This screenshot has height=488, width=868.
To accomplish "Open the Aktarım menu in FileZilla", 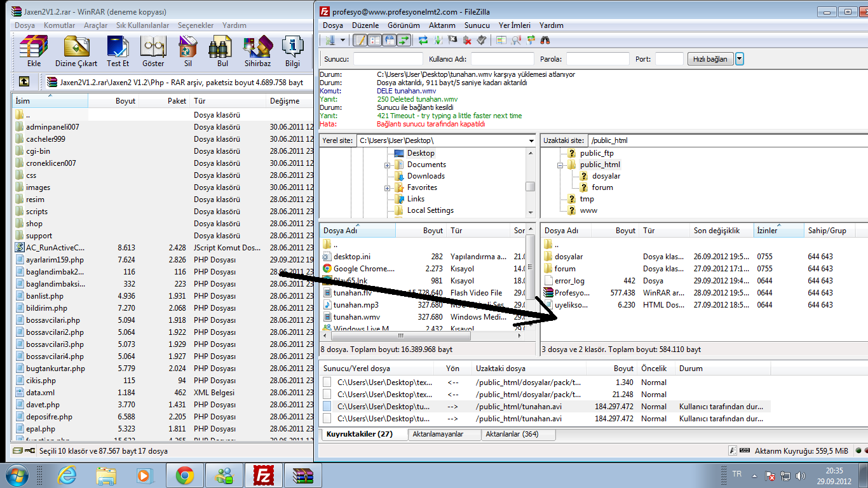I will [x=442, y=25].
